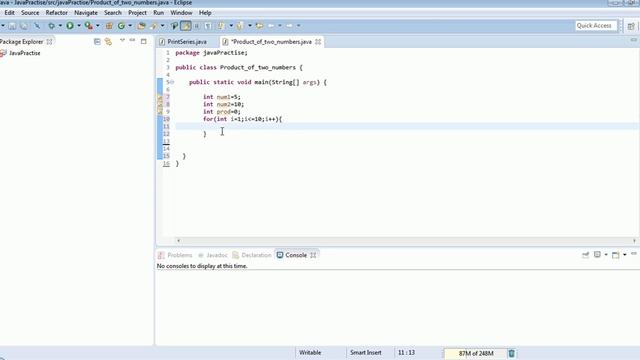Click the Save icon in the toolbar
The height and width of the screenshot is (360, 640).
[12, 26]
